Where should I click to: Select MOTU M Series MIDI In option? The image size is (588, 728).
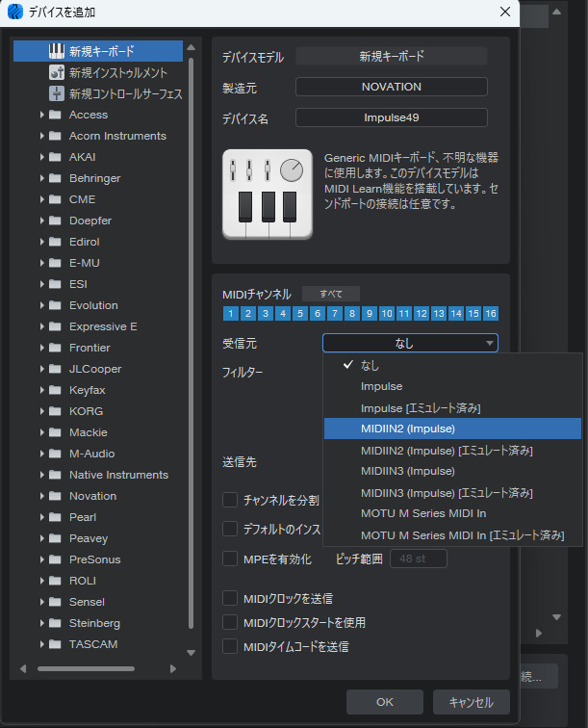coord(422,513)
